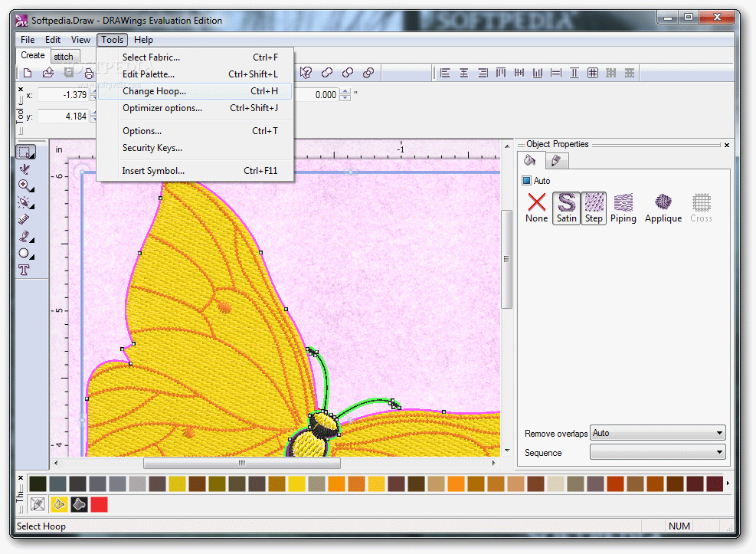Select the first dark green palette swatch
Viewport: 756px width, 554px height.
(x=38, y=484)
